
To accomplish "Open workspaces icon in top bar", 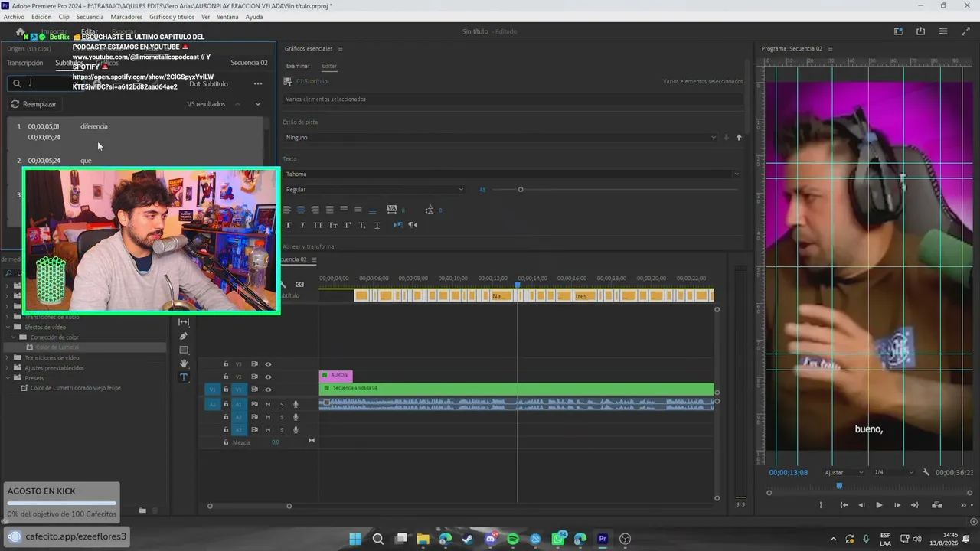I will click(x=898, y=31).
